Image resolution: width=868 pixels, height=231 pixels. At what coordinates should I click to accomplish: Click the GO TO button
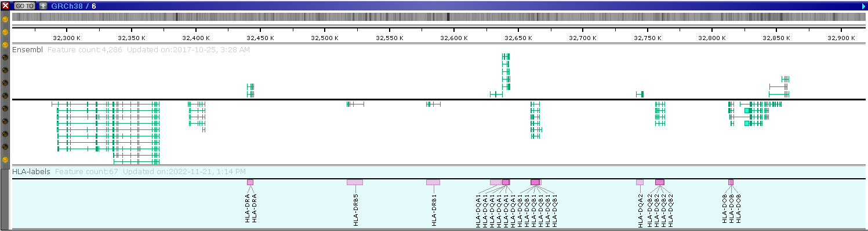click(x=24, y=5)
